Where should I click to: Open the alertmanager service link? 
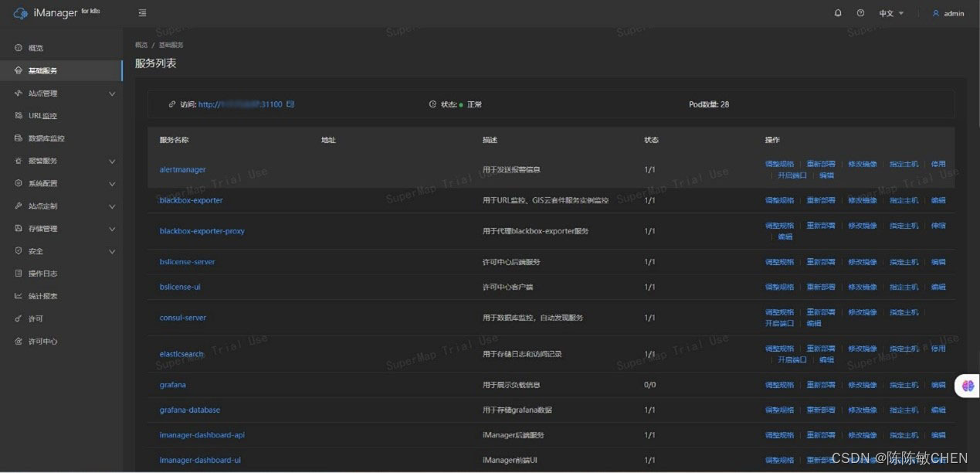click(183, 169)
